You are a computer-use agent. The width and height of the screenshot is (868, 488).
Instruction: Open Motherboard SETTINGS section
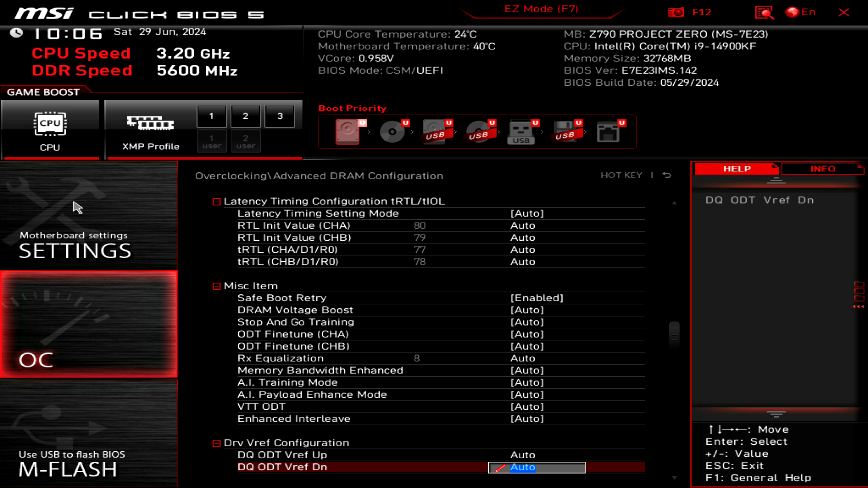(x=89, y=215)
